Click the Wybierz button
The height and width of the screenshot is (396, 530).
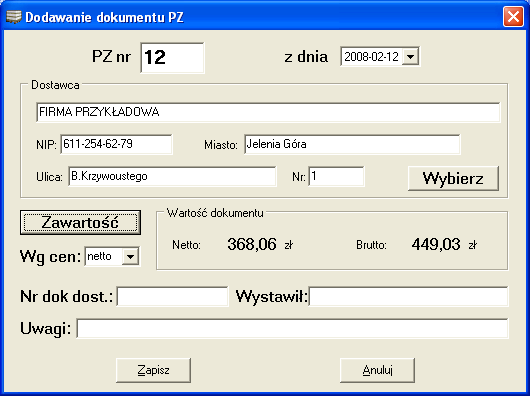pyautogui.click(x=453, y=178)
